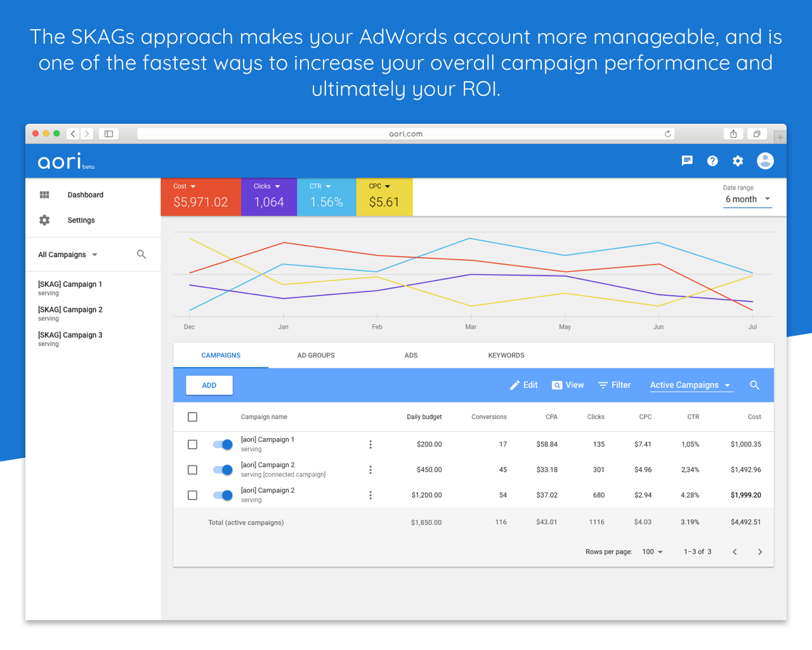The height and width of the screenshot is (650, 812).
Task: Click the browser forward arrow
Action: pos(87,133)
